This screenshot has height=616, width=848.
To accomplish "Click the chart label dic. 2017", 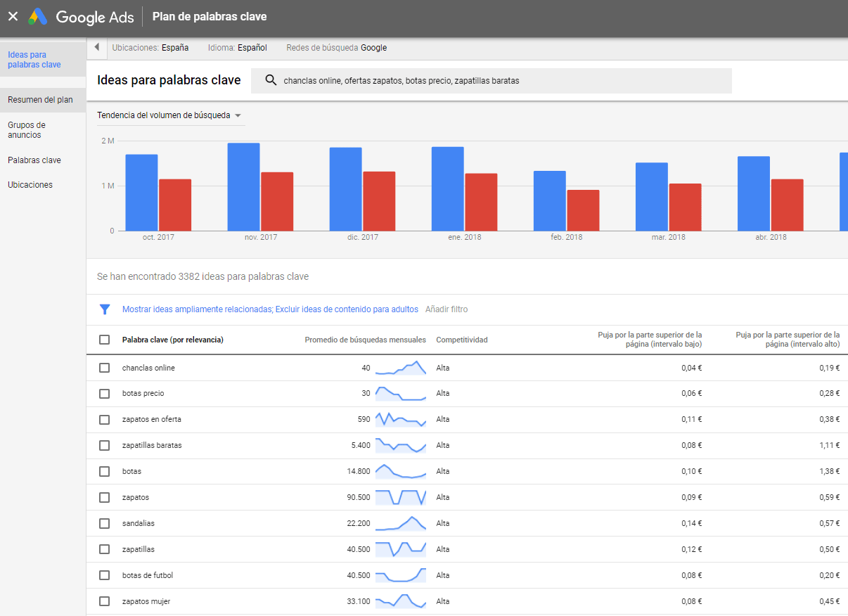I will (363, 238).
